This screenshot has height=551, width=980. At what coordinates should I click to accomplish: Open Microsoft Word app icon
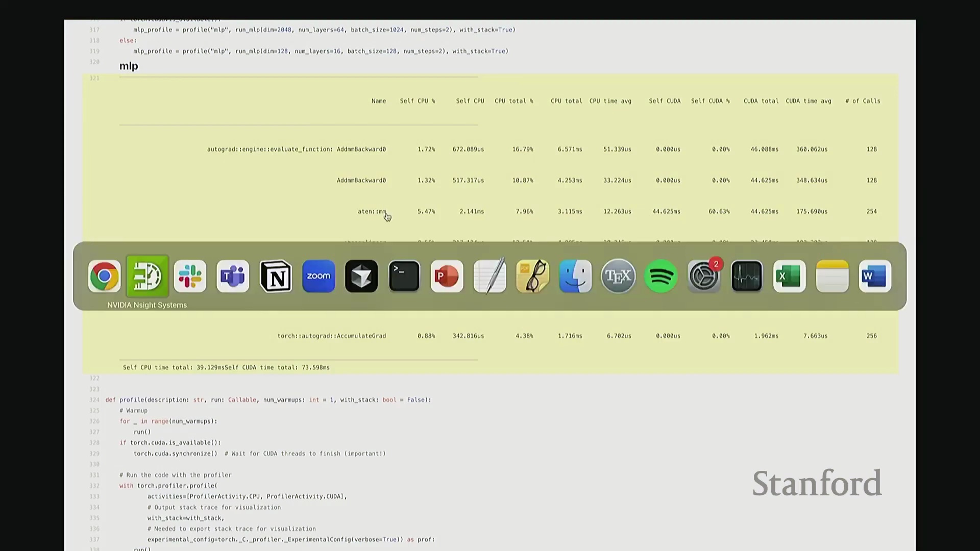pos(875,277)
